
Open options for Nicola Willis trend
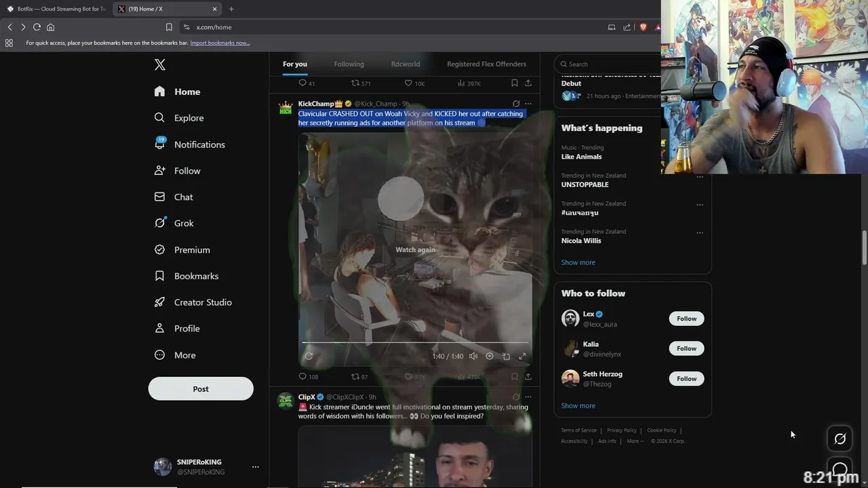[700, 232]
